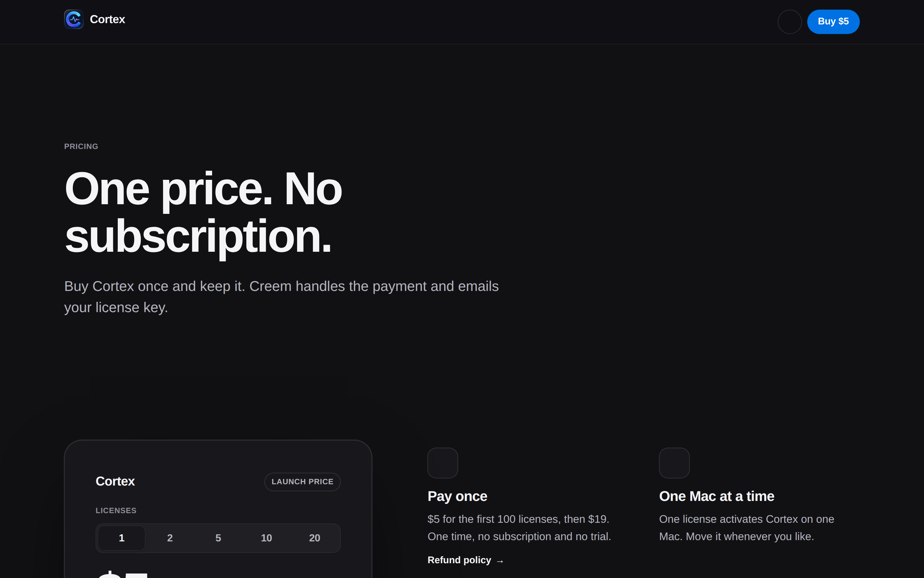Open the Refund policy link
924x578 pixels.
[x=466, y=560]
